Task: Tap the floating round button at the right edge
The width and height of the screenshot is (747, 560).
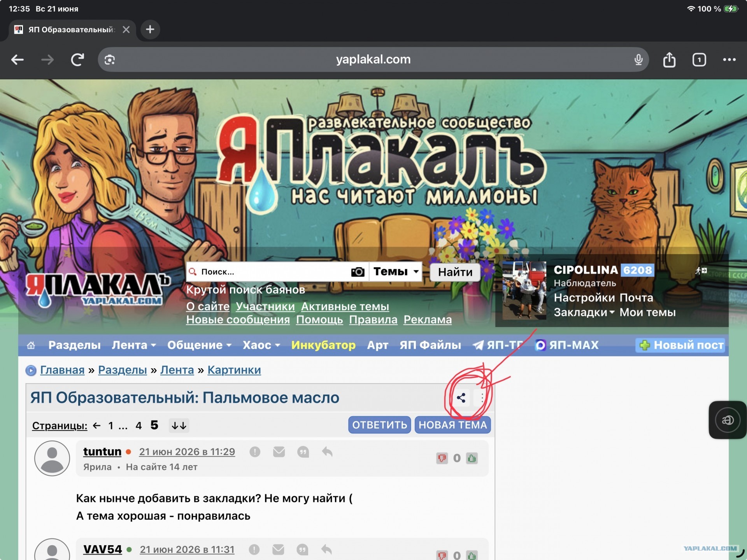Action: 728,420
